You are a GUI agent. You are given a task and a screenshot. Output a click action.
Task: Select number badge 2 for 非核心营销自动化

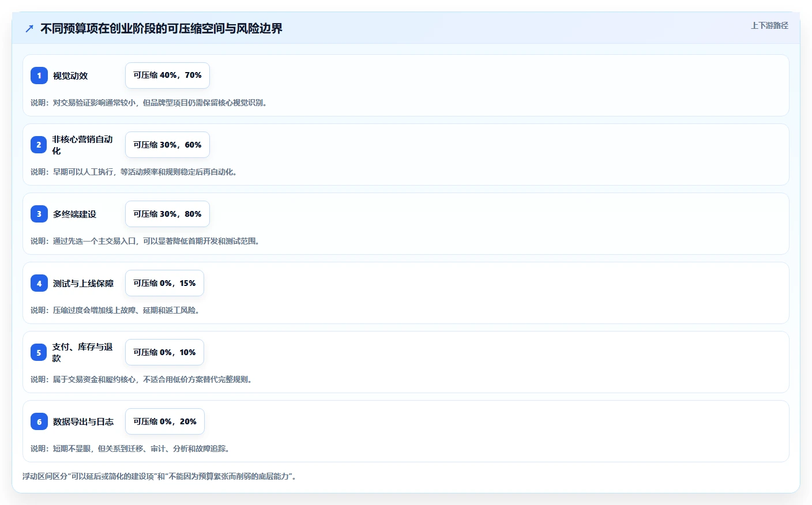39,145
